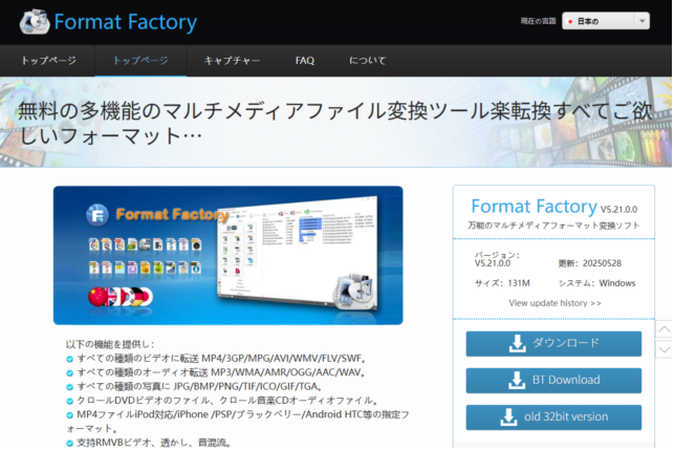Open the highlighted トップページ tab
This screenshot has height=450, width=674.
point(140,61)
